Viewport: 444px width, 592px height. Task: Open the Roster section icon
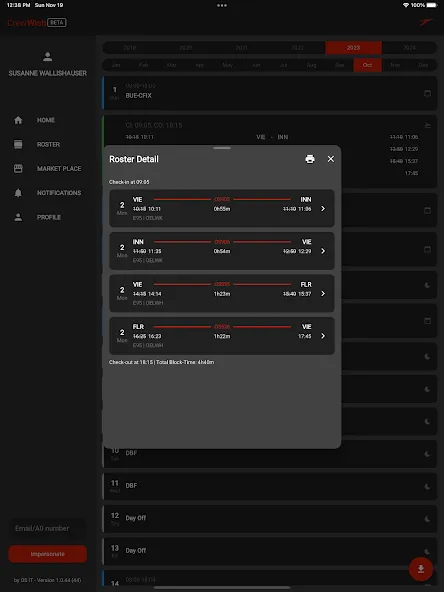pyautogui.click(x=18, y=144)
